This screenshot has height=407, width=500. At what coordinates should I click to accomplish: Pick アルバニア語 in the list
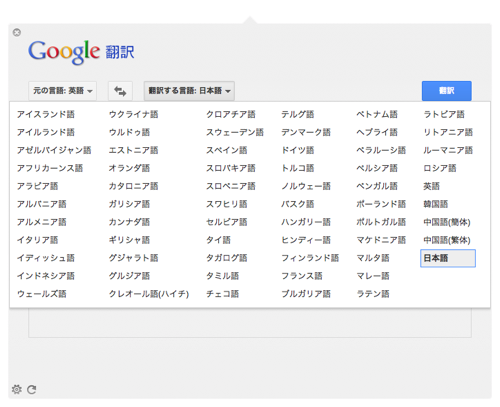(x=42, y=204)
